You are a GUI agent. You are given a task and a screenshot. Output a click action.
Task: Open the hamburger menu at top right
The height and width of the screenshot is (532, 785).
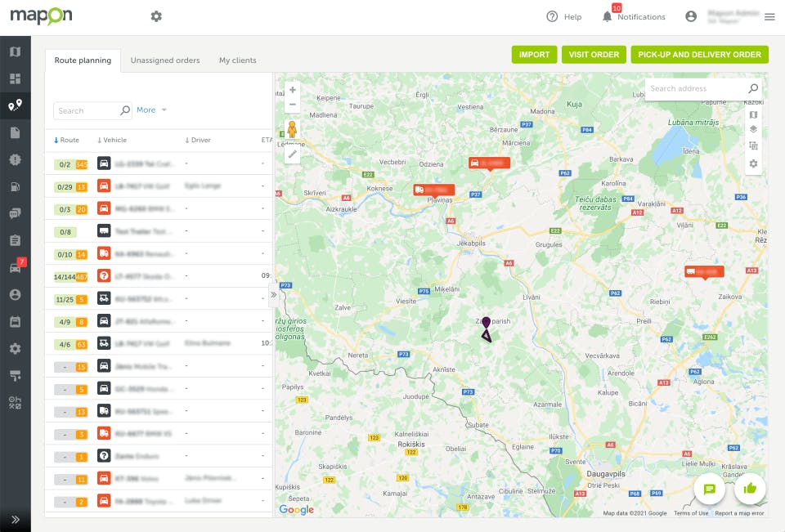point(770,16)
